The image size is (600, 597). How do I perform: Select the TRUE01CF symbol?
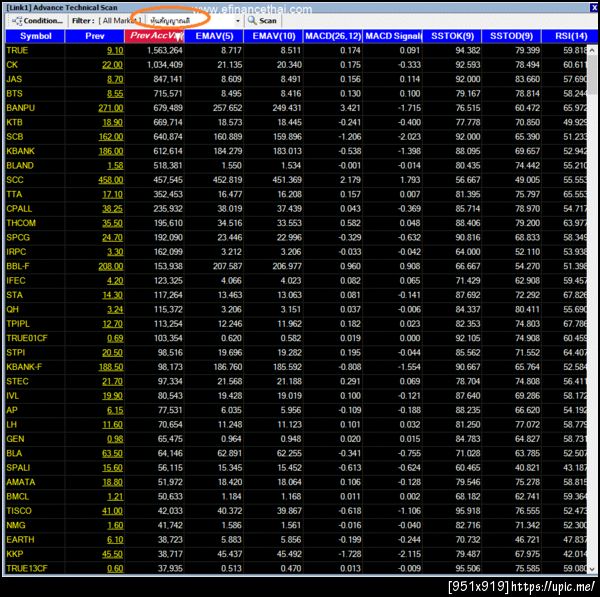27,338
